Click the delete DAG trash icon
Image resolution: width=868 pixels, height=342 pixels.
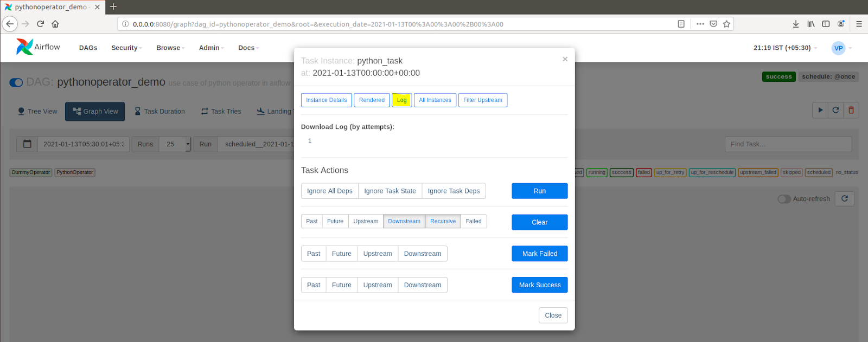coord(851,110)
